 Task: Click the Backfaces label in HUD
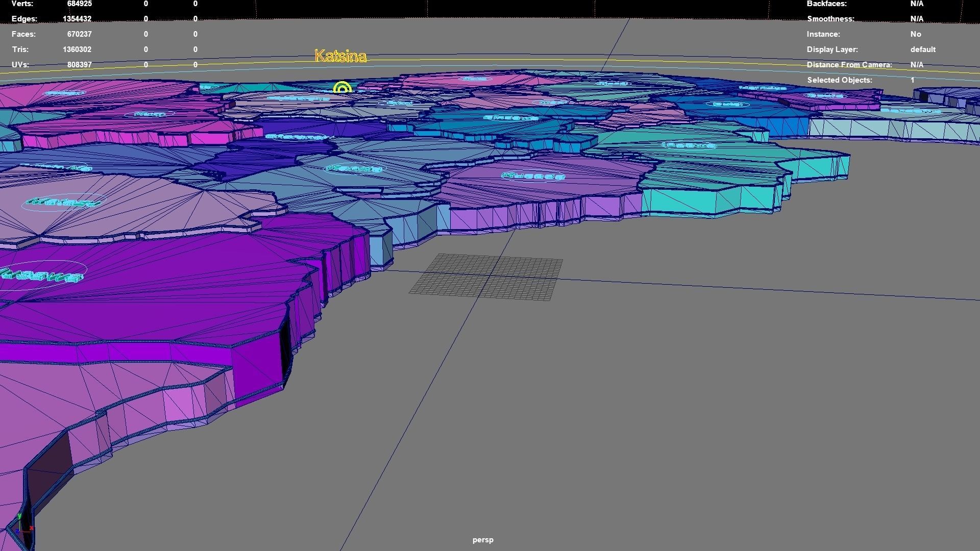[x=826, y=4]
